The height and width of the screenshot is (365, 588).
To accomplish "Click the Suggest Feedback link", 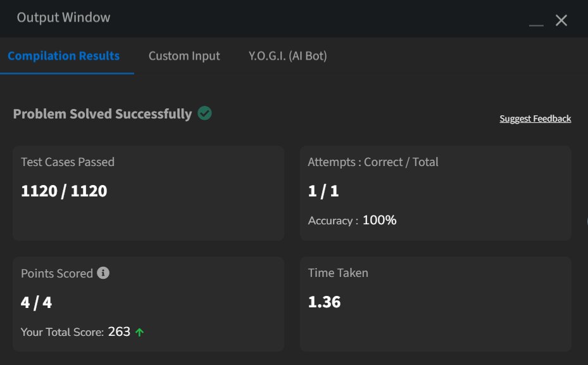I will click(x=535, y=118).
